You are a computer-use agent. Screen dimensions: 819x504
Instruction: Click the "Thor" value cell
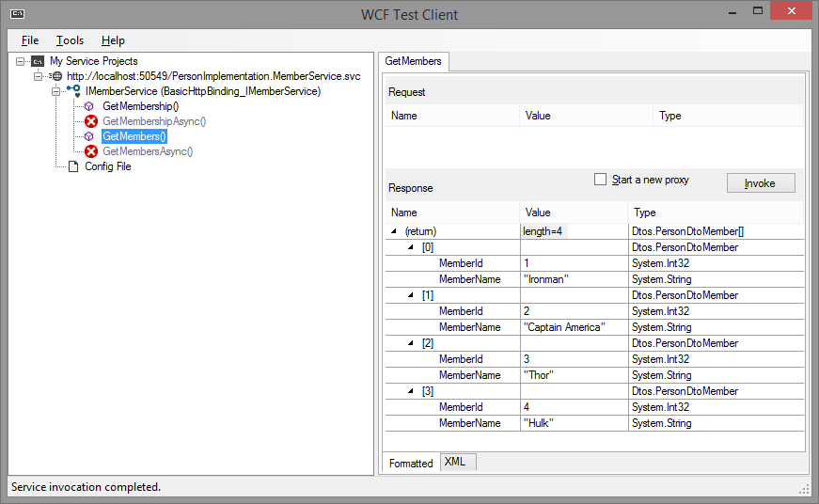click(574, 375)
